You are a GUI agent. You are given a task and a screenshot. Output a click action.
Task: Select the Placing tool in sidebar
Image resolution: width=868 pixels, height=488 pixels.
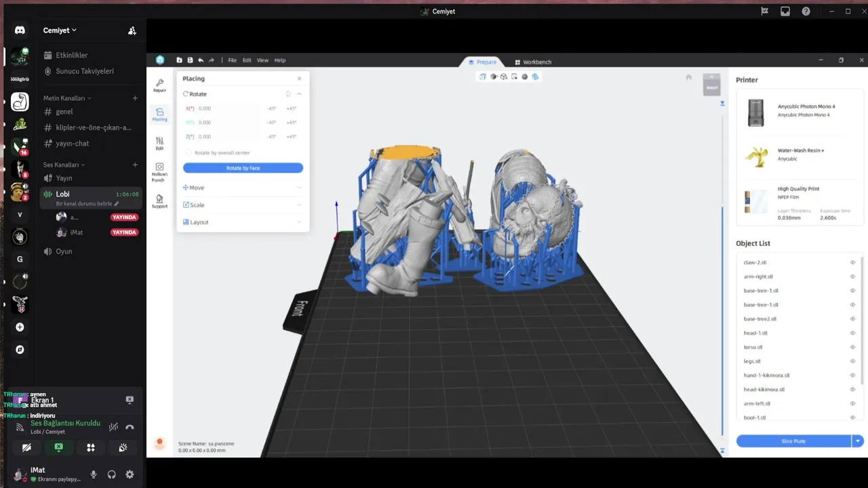(159, 115)
